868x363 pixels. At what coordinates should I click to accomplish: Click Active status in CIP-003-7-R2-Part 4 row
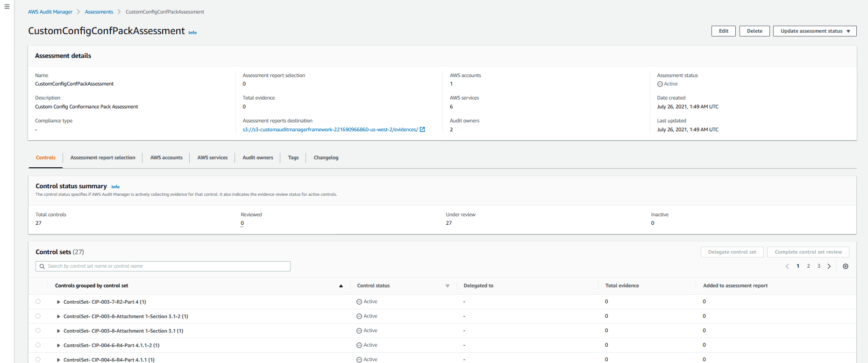pos(367,302)
